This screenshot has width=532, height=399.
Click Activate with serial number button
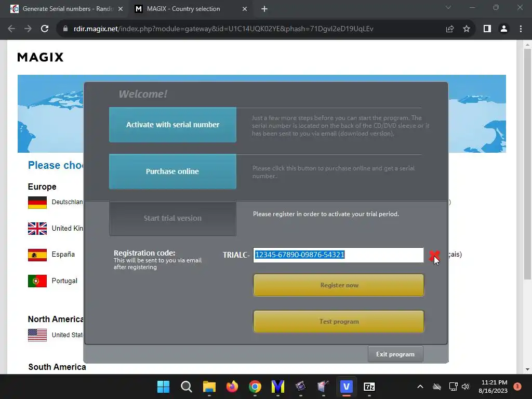tap(172, 125)
